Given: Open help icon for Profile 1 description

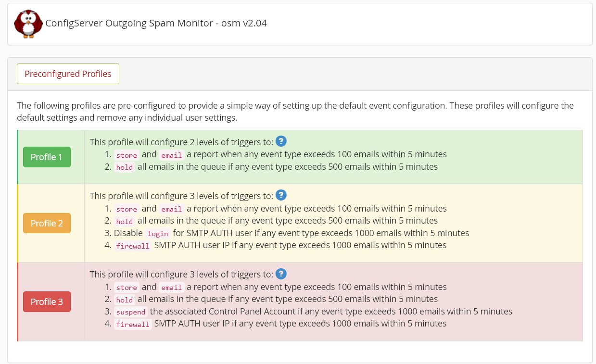Looking at the screenshot, I should pyautogui.click(x=281, y=141).
